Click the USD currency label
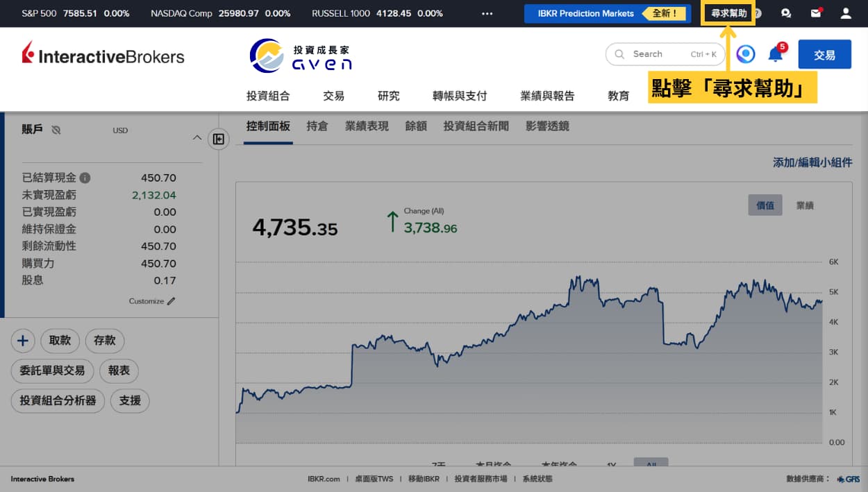868x492 pixels. 120,130
